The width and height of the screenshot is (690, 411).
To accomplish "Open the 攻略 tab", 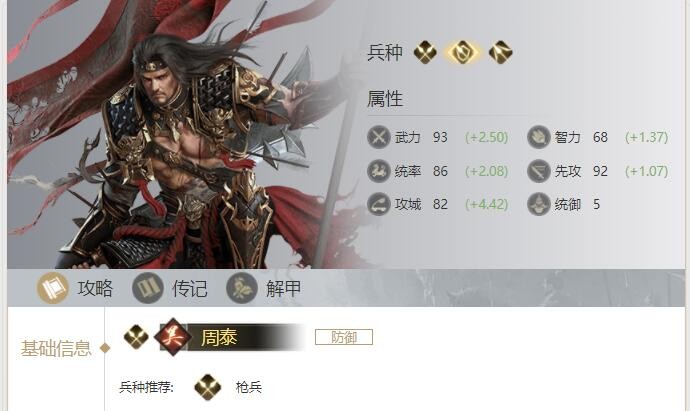I will tap(75, 288).
